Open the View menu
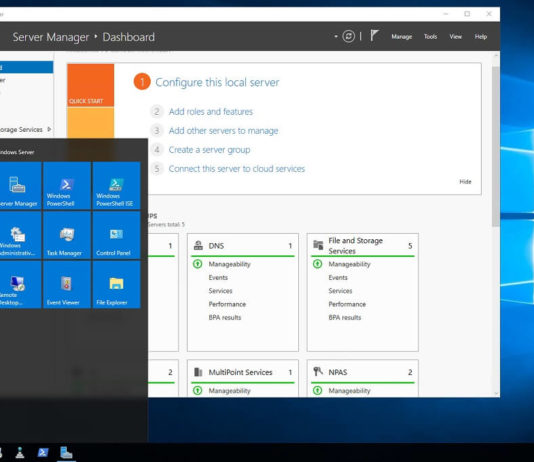This screenshot has width=534, height=462. (x=455, y=36)
